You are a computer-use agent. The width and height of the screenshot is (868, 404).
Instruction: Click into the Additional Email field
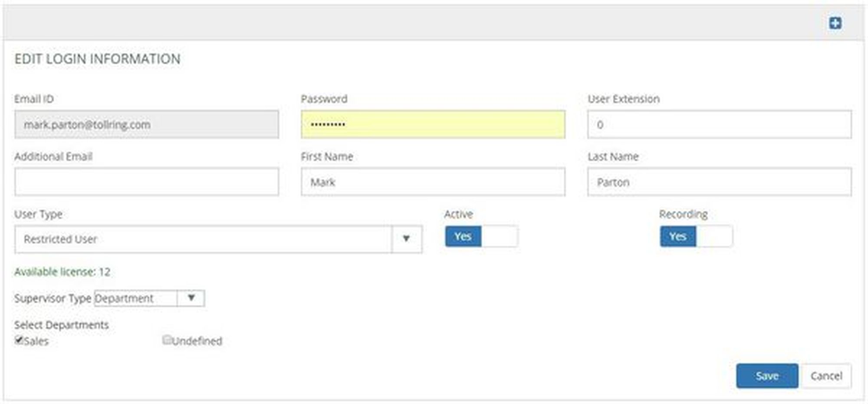point(147,182)
